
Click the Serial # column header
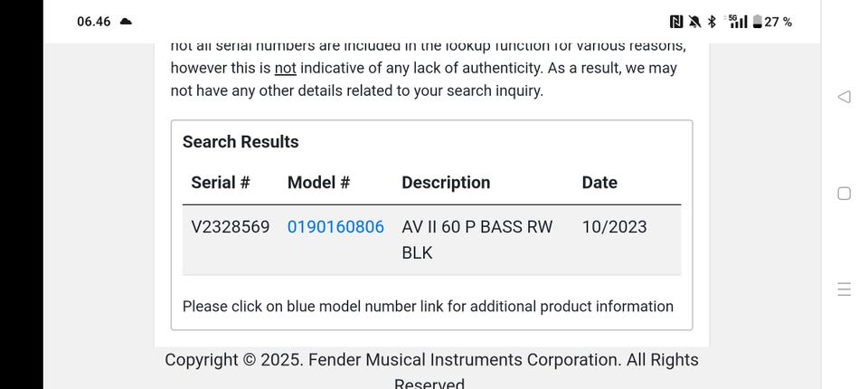click(220, 183)
